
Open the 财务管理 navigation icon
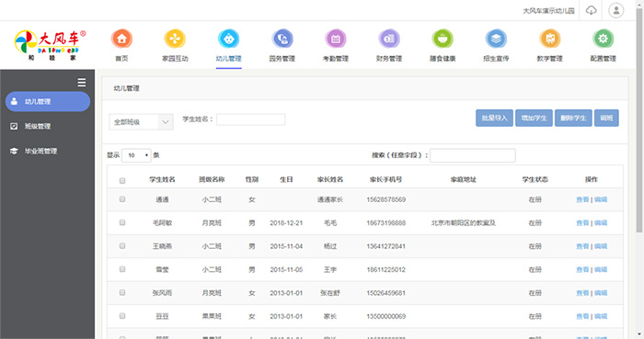coord(389,39)
